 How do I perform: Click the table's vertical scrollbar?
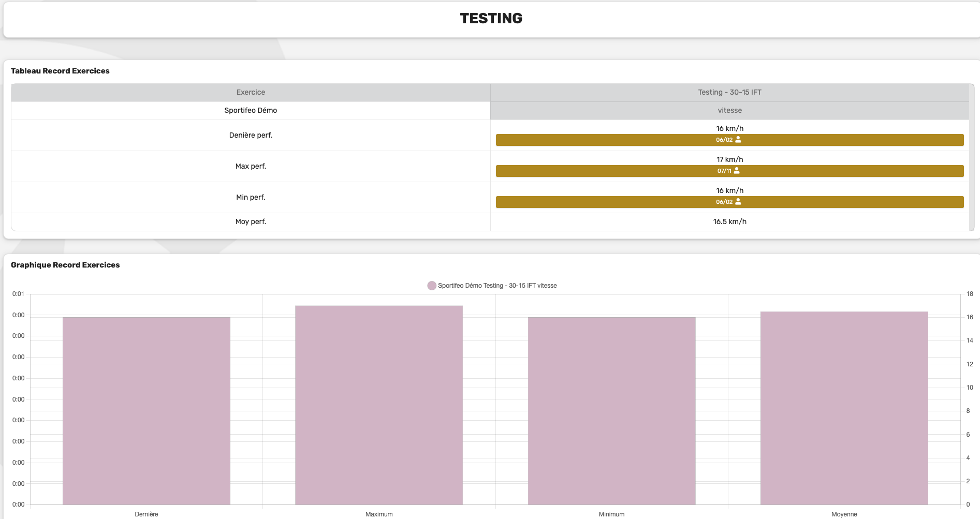(972, 157)
